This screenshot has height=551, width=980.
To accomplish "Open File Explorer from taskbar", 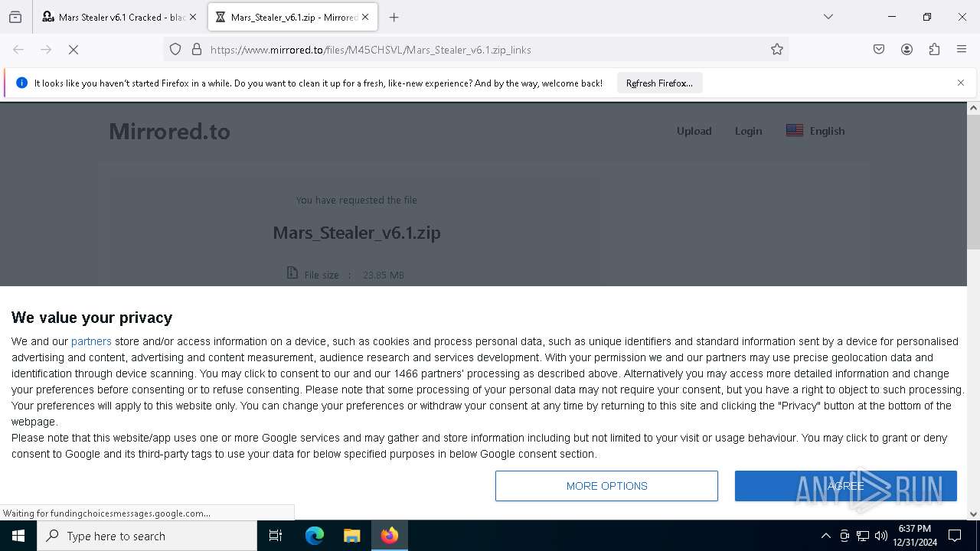I will [351, 536].
